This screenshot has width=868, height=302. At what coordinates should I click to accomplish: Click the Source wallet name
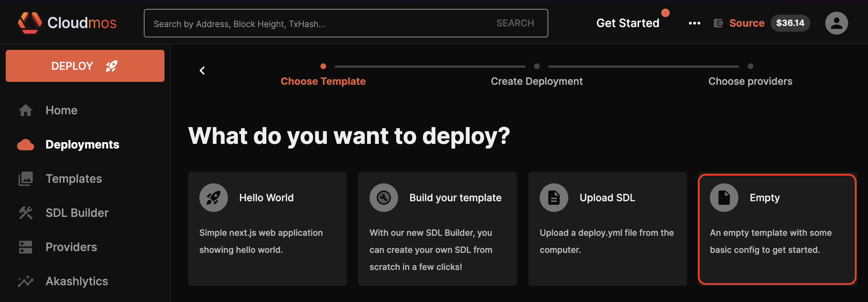[x=747, y=23]
